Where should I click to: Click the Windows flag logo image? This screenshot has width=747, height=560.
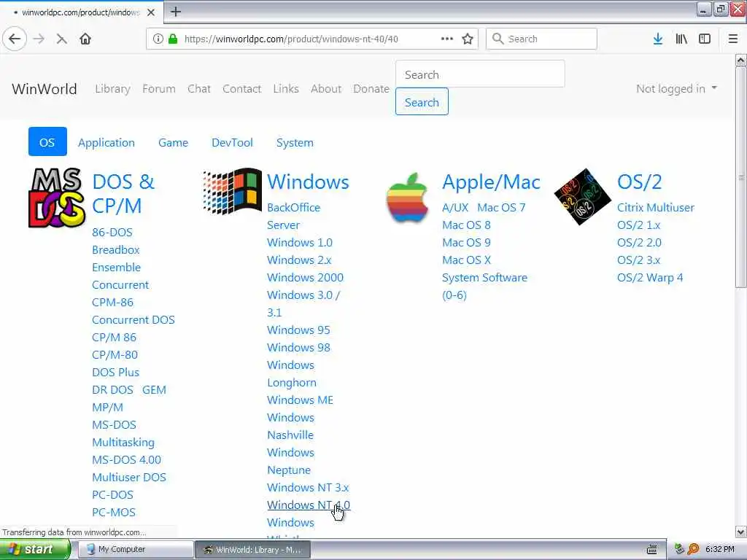point(232,191)
